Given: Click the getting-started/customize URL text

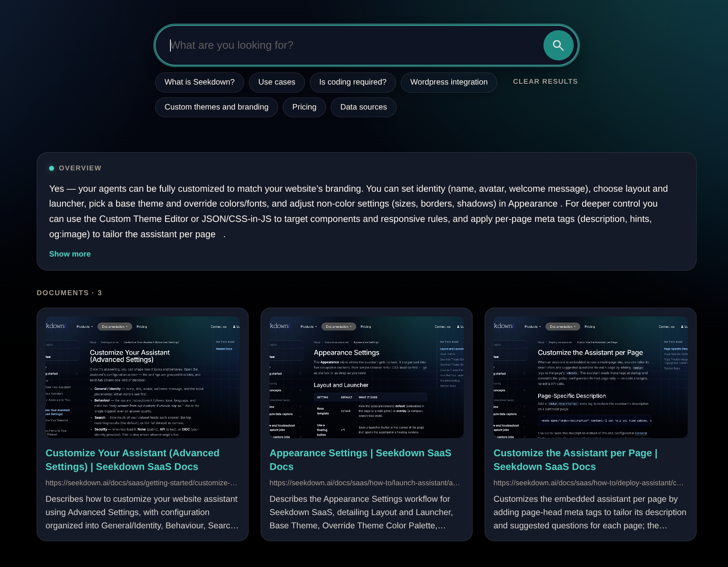Looking at the screenshot, I should (141, 483).
